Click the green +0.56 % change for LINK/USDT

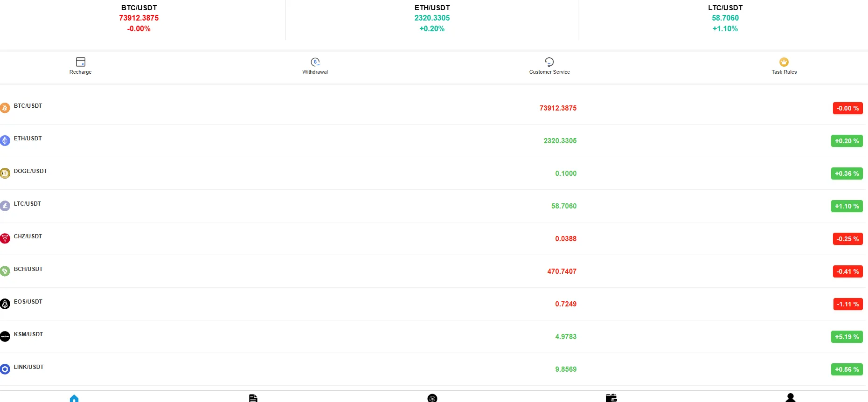click(847, 369)
